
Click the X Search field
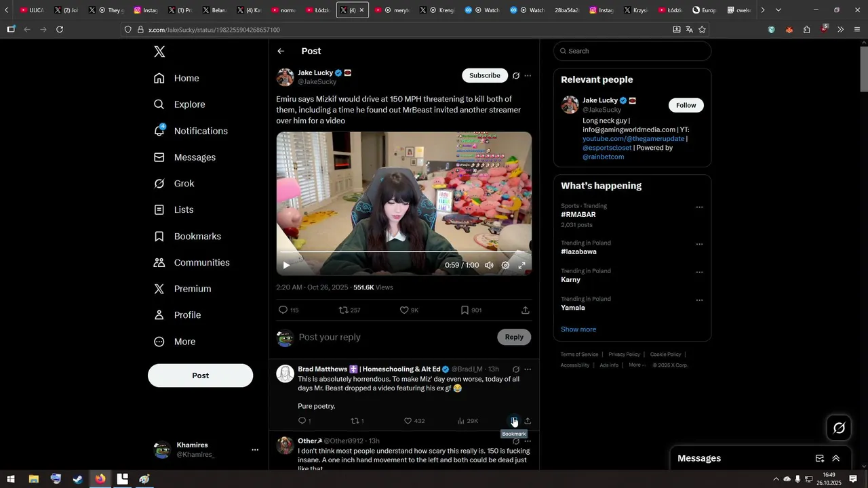click(x=632, y=51)
